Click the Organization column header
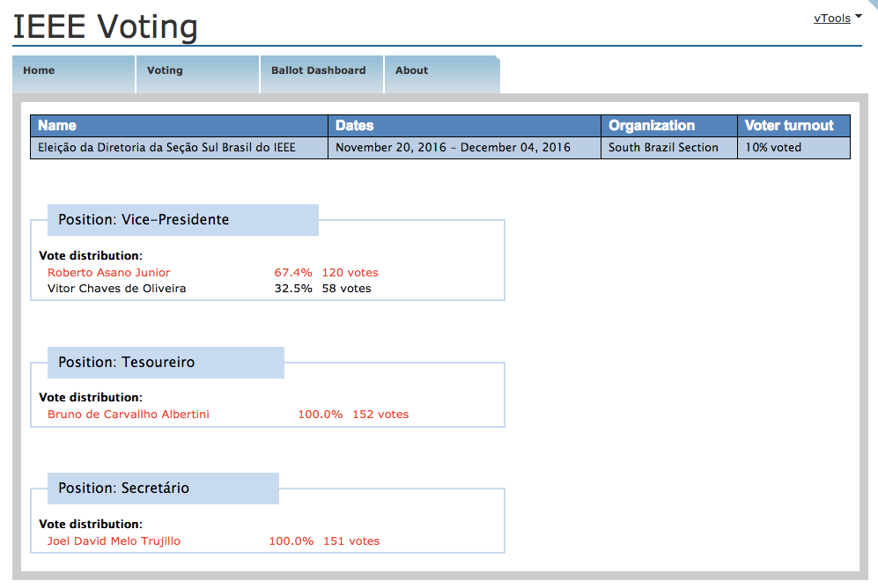878x588 pixels. 652,126
